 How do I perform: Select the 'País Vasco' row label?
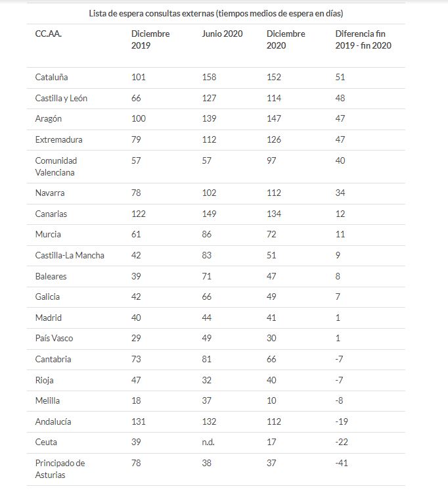click(x=54, y=339)
